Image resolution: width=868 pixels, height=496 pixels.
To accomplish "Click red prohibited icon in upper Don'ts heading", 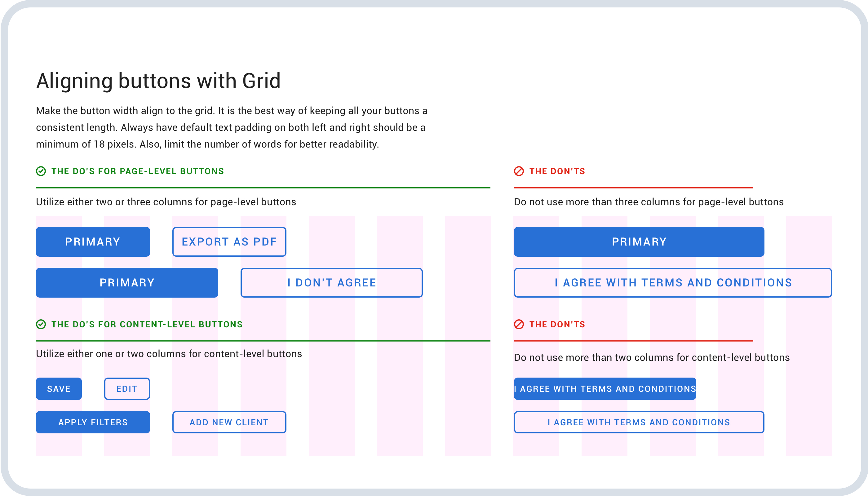I will (x=519, y=171).
